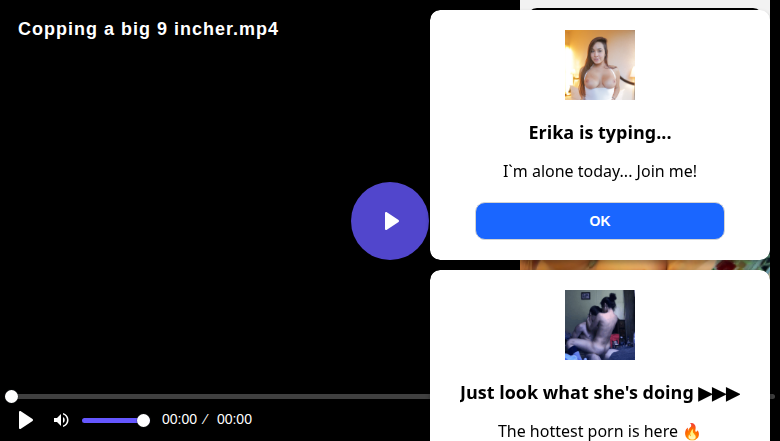Image resolution: width=780 pixels, height=441 pixels.
Task: Click the seek bar start handle
Action: pyautogui.click(x=11, y=397)
